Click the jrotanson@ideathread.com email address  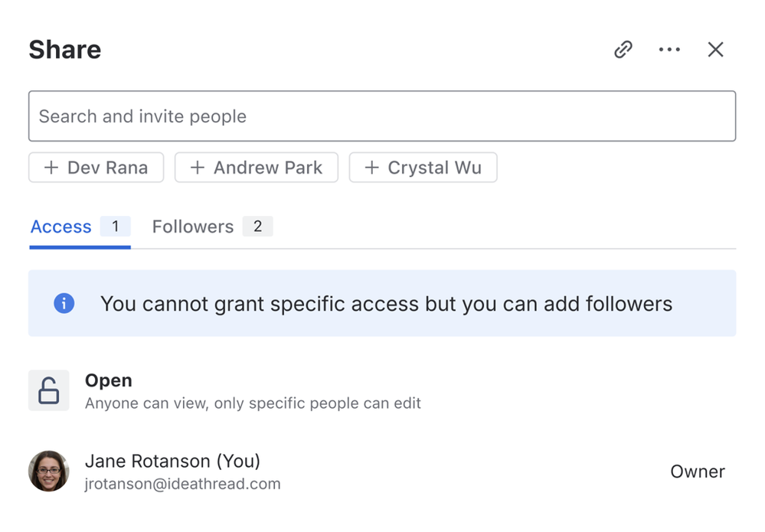click(x=183, y=484)
